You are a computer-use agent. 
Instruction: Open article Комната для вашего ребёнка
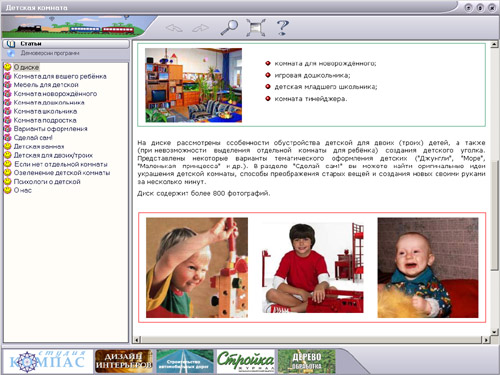coord(60,76)
